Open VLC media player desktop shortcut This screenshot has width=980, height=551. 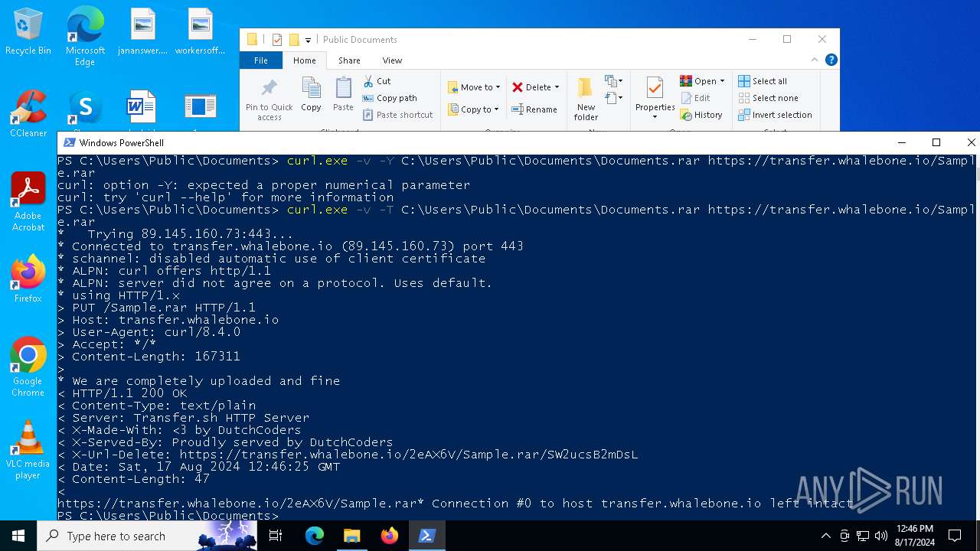pos(28,449)
